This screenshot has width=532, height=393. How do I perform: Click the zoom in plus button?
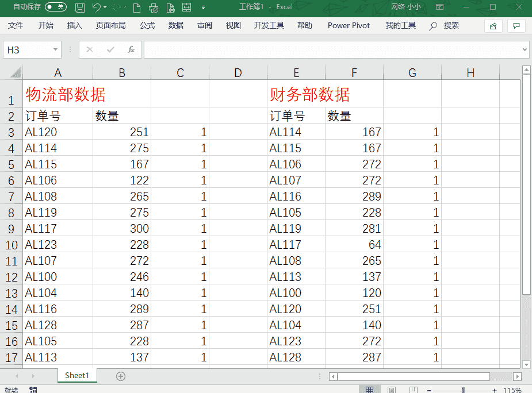click(x=495, y=391)
